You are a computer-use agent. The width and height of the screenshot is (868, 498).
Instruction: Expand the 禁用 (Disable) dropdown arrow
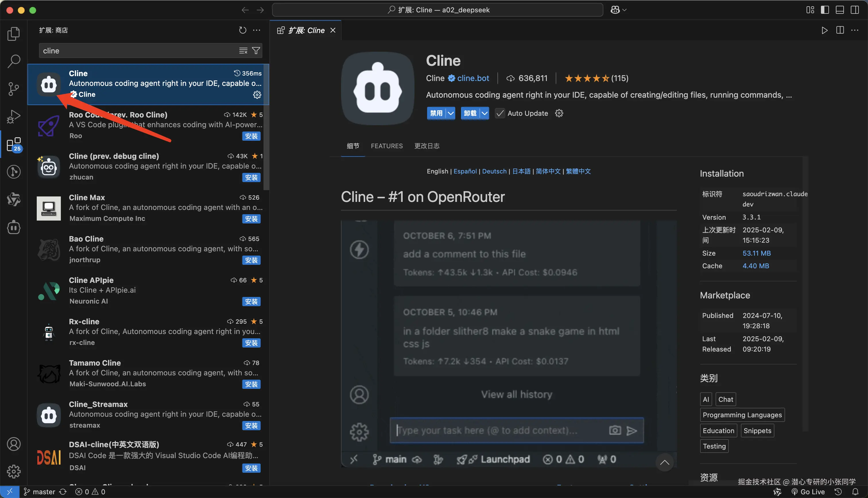coord(451,113)
